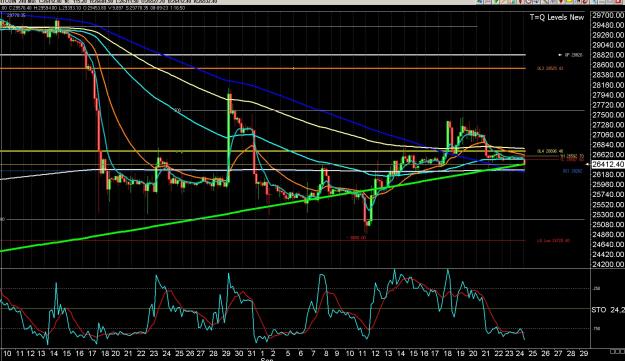Click the 27720.00 price axis label

pyautogui.click(x=608, y=105)
